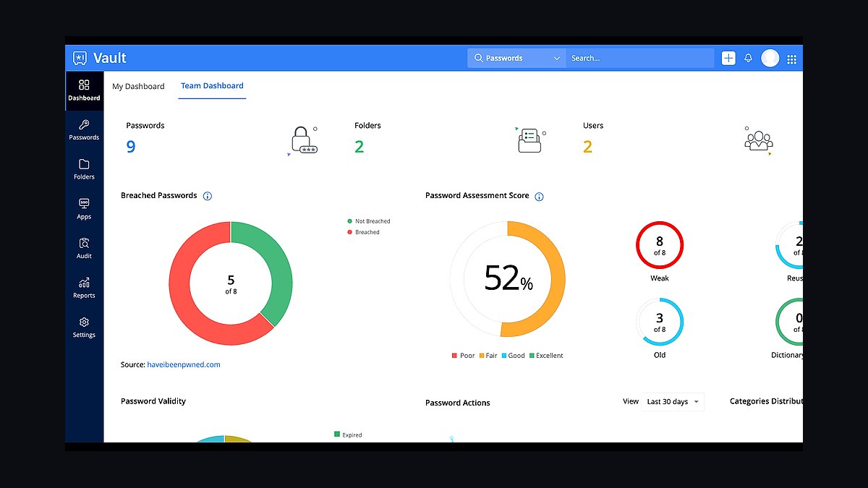Toggle the Poor legend entry
868x488 pixels.
pyautogui.click(x=464, y=356)
